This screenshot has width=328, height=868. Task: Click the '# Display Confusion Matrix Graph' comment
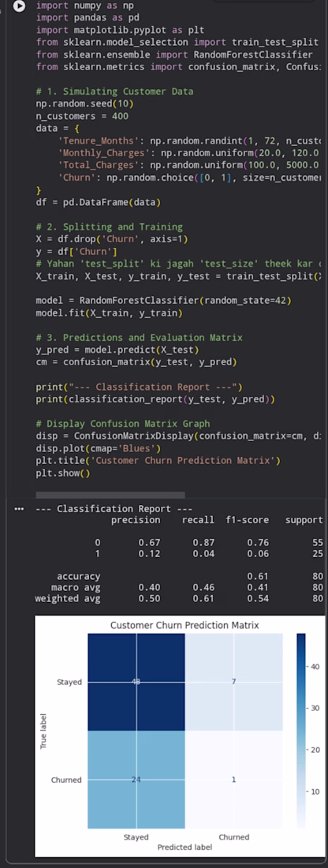tap(123, 424)
